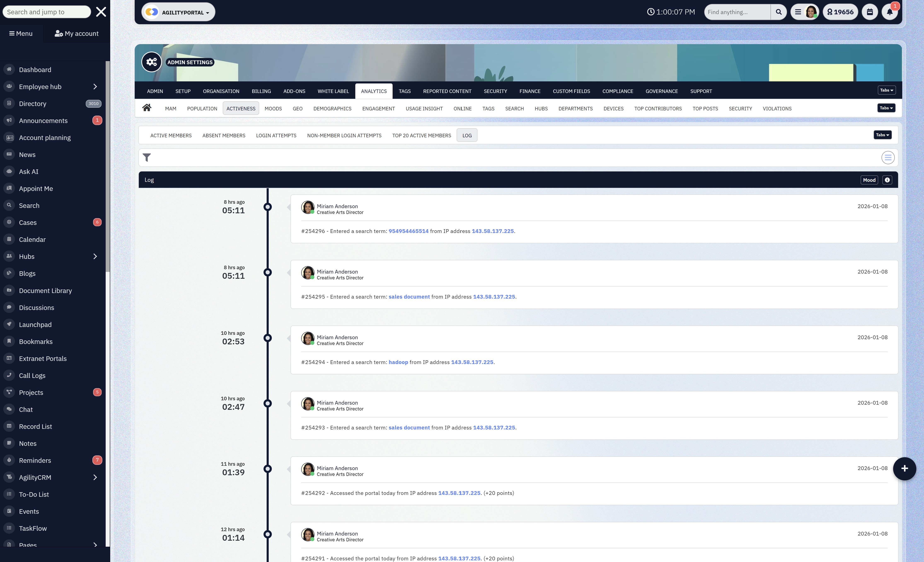The height and width of the screenshot is (562, 924).
Task: Open the DEMOGRAPHICS analytics tab
Action: pos(332,108)
